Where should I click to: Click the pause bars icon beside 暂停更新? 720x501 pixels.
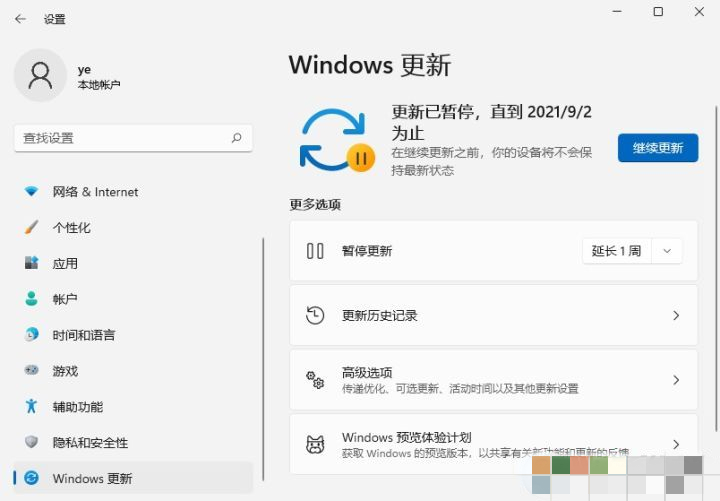click(x=315, y=251)
